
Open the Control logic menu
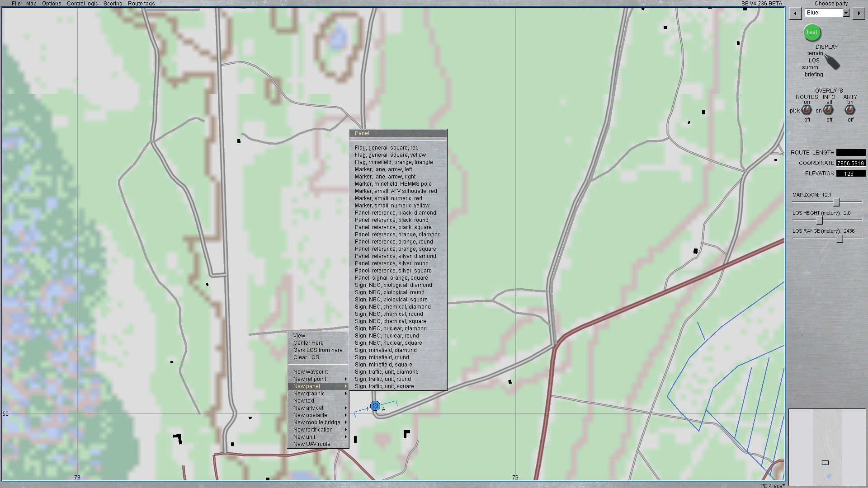pos(82,4)
